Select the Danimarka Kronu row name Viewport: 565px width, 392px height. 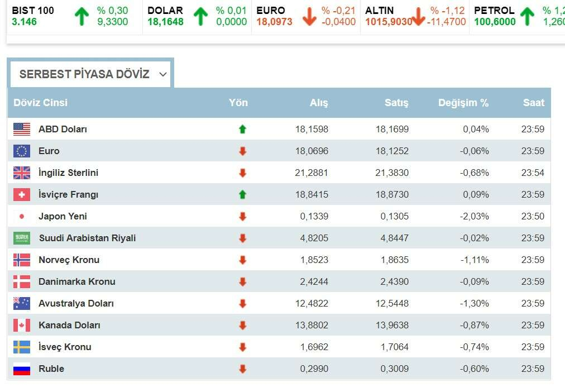76,282
